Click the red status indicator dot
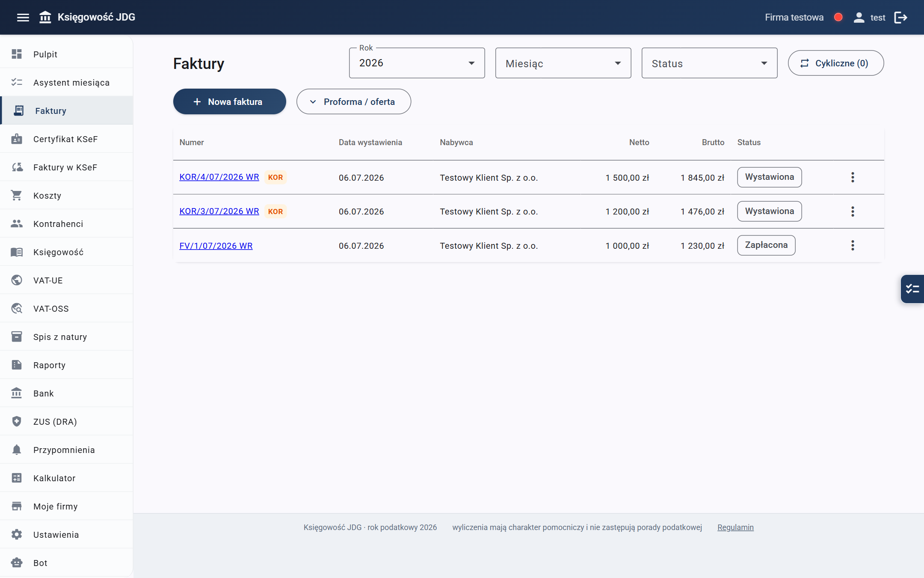Viewport: 924px width, 578px height. (838, 18)
